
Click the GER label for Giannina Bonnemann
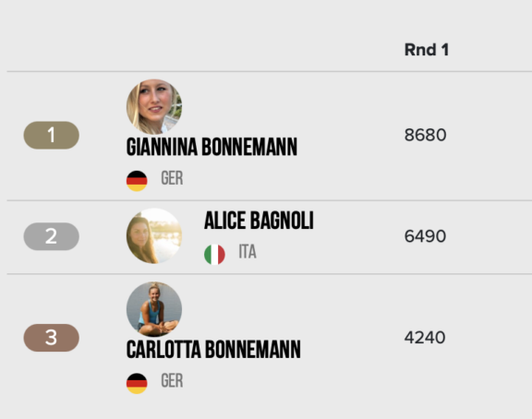pyautogui.click(x=172, y=178)
